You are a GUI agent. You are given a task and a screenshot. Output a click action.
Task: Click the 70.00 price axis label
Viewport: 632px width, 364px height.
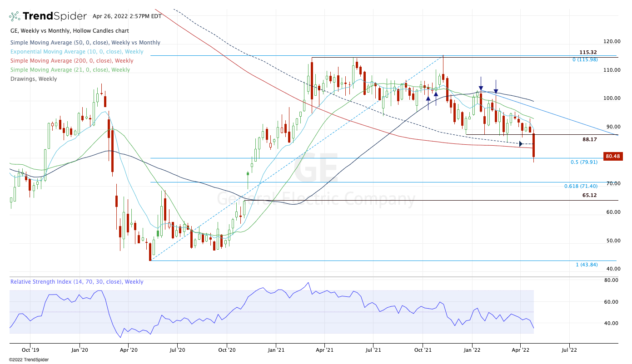[613, 184]
